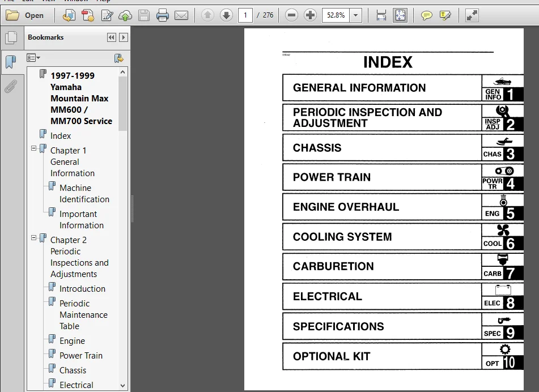Screen dimensions: 539x392
Task: Select the 1997-1999 Yamaha Mountain Max bookmark
Action: [x=81, y=98]
